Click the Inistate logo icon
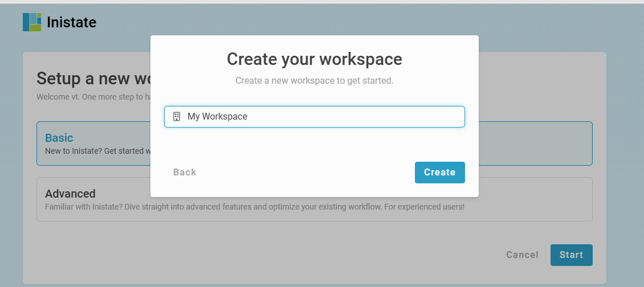Viewport: 644px width, 287px height. pyautogui.click(x=32, y=22)
